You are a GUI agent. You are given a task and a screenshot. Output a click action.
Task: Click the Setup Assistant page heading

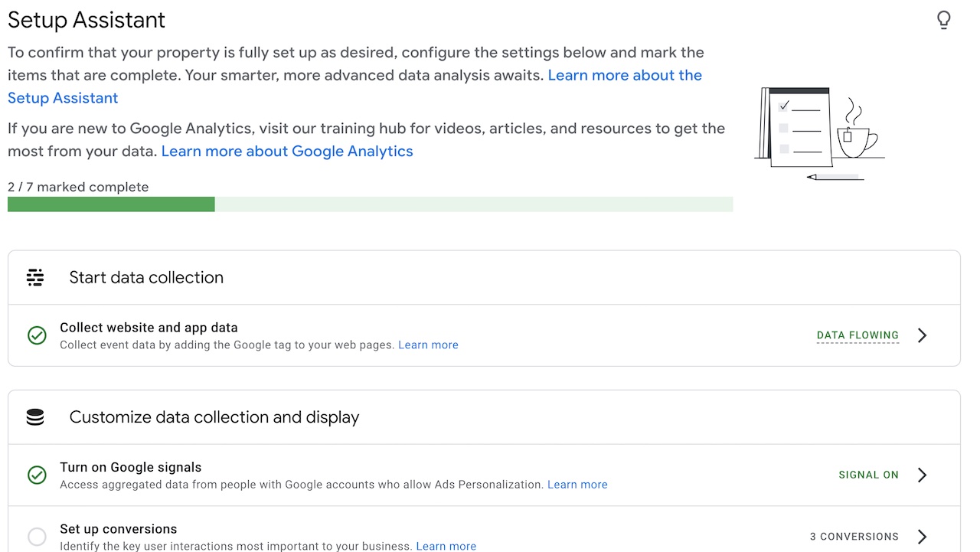tap(87, 20)
